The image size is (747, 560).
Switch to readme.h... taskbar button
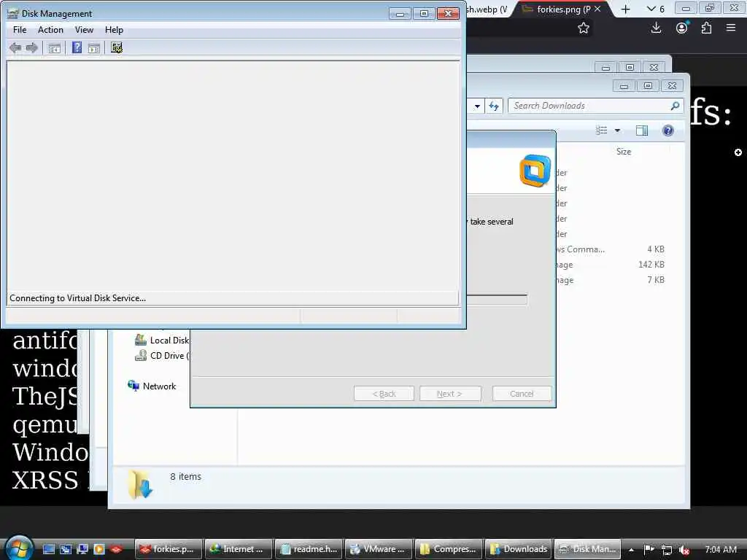coord(309,549)
